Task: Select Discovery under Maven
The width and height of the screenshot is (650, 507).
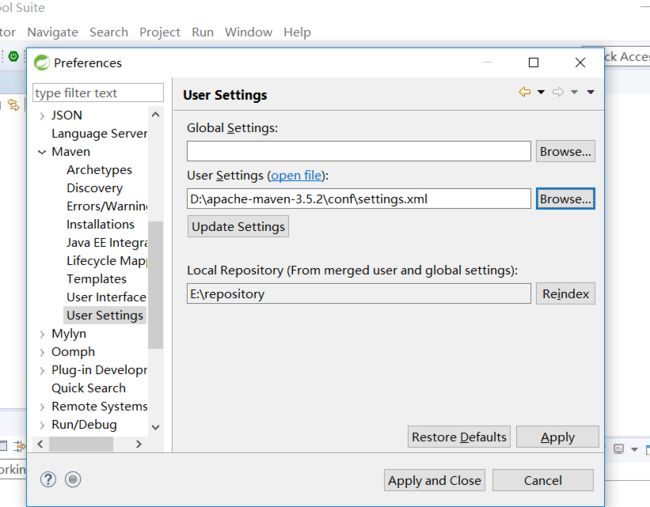Action: pyautogui.click(x=95, y=188)
